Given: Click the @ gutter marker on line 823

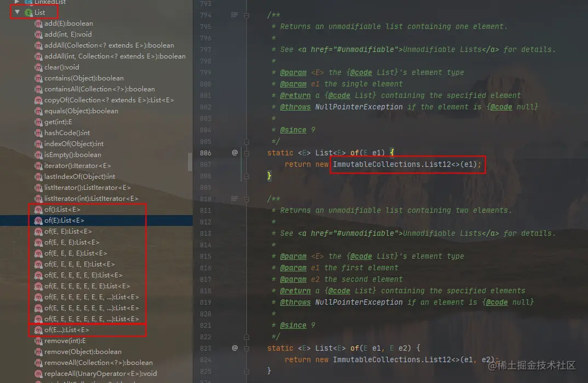Looking at the screenshot, I should 235,348.
